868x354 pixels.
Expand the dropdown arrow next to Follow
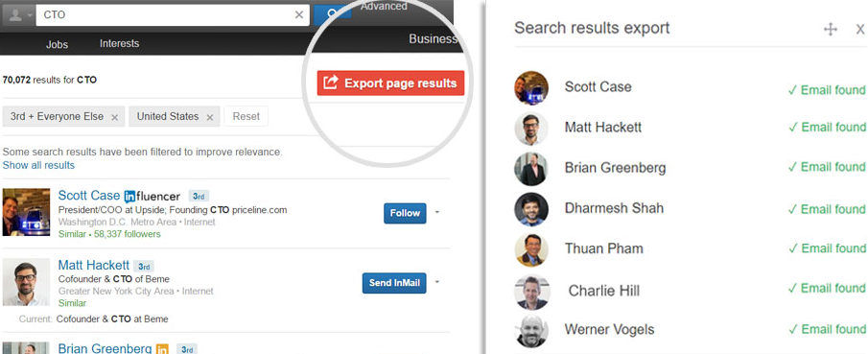[x=436, y=212]
